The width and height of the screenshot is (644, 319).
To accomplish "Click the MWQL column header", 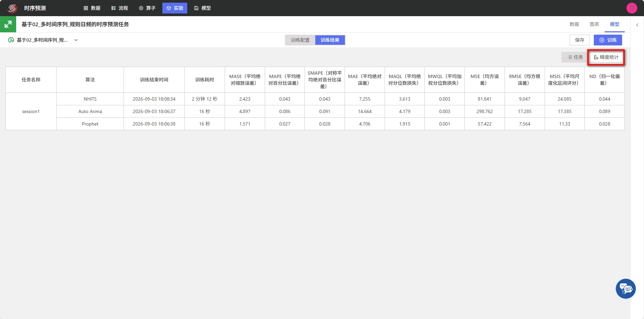I will [445, 80].
